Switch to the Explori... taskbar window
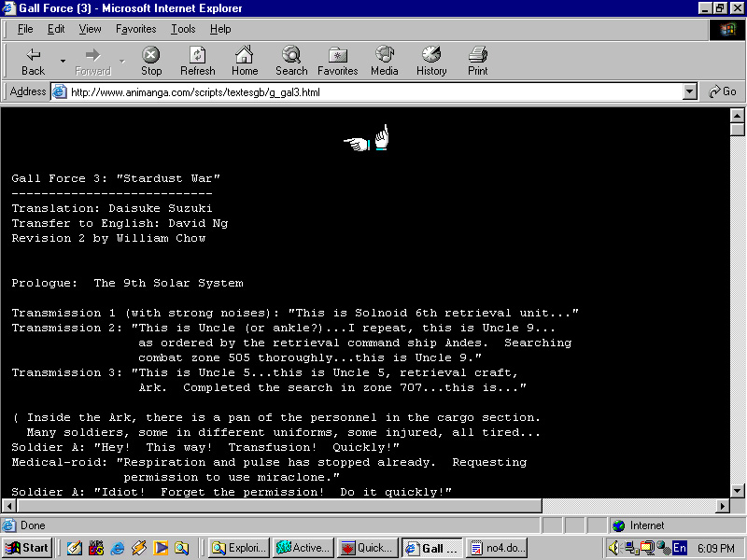747x560 pixels. [238, 548]
